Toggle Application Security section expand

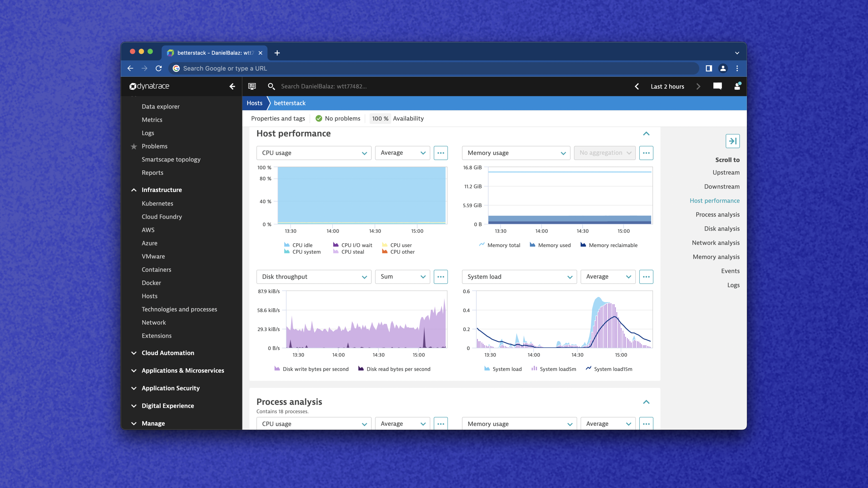(134, 388)
